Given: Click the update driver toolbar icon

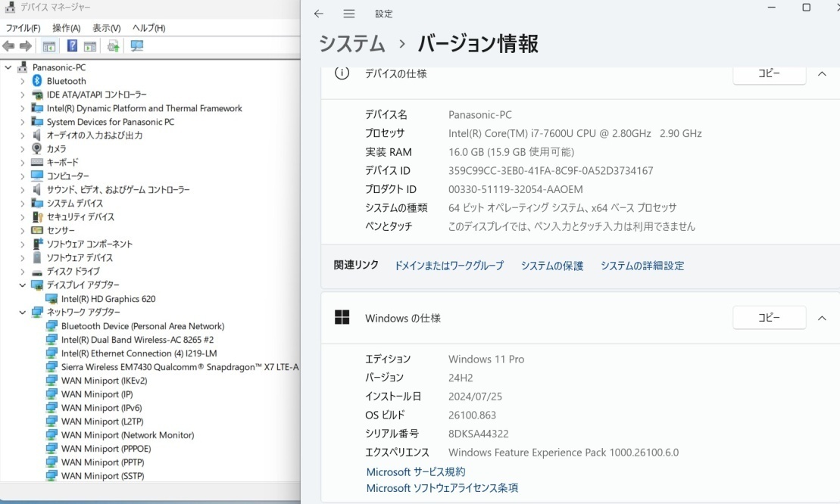Looking at the screenshot, I should pos(113,46).
